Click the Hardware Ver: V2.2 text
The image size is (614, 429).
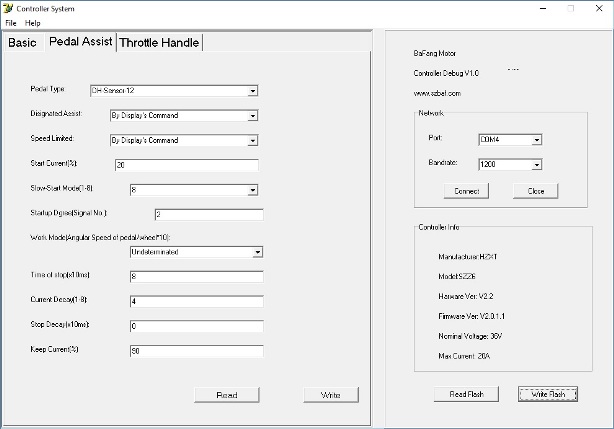pos(466,296)
